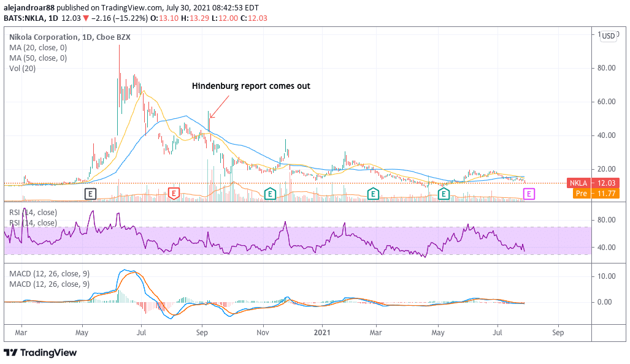Click the BATS:NKLA symbol in the header
This screenshot has width=630, height=364.
(24, 18)
